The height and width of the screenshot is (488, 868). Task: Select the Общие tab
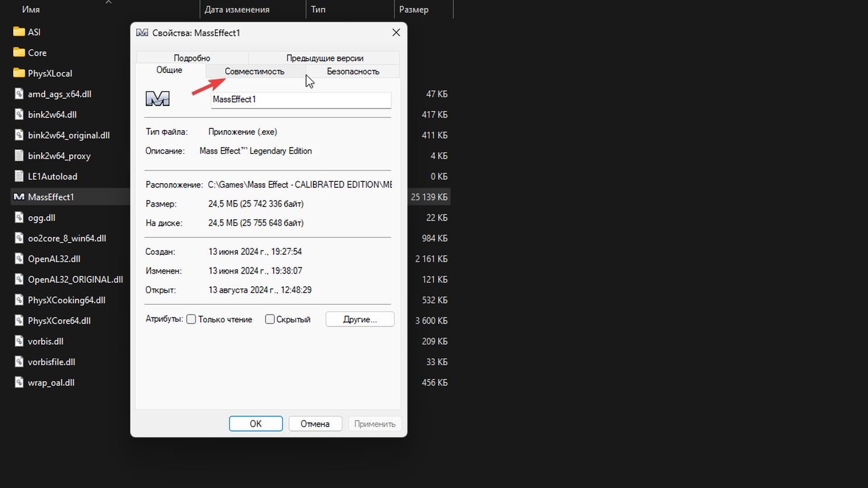pyautogui.click(x=169, y=70)
